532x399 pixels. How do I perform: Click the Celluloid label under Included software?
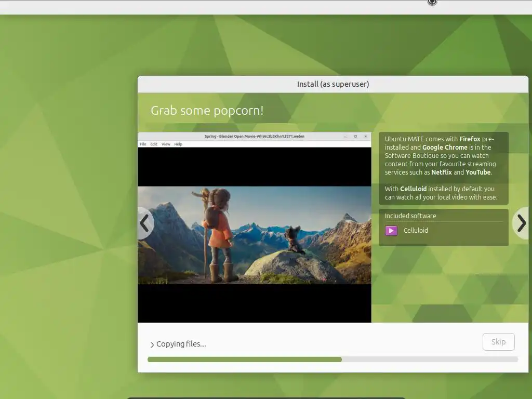[x=416, y=230]
